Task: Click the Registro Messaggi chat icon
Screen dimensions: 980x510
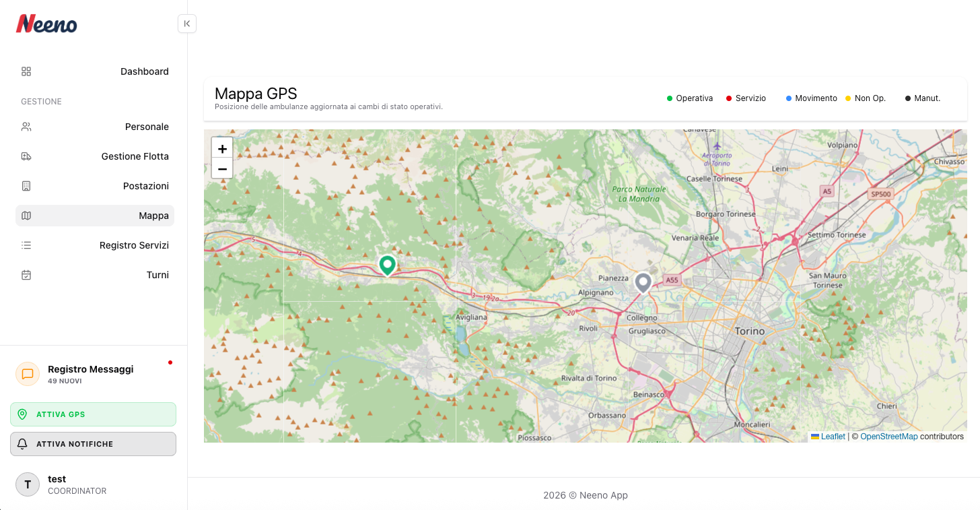Action: tap(28, 374)
